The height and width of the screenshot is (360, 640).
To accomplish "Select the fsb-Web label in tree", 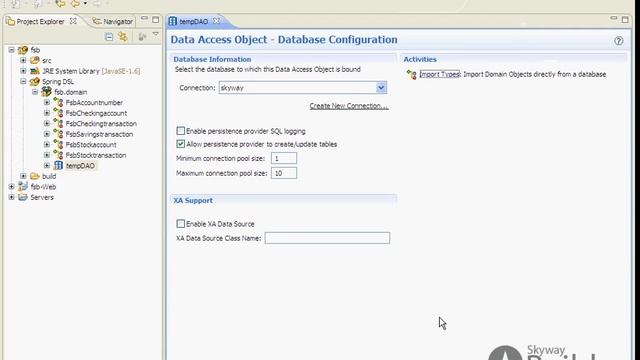I will (x=43, y=187).
